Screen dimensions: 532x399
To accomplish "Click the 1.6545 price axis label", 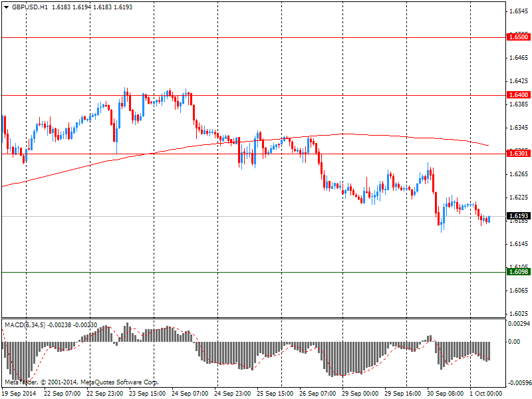I will (x=519, y=11).
